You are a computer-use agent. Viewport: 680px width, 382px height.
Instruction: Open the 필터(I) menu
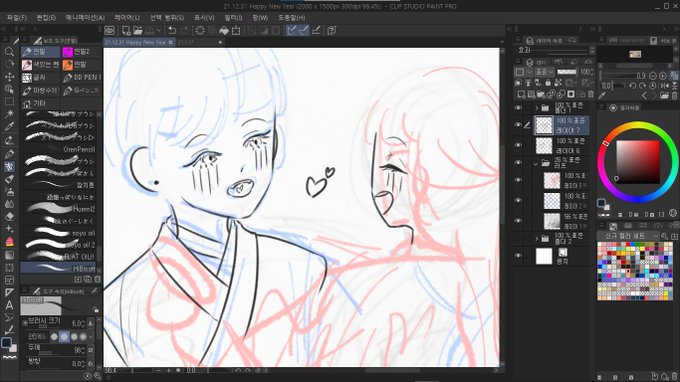(x=233, y=18)
